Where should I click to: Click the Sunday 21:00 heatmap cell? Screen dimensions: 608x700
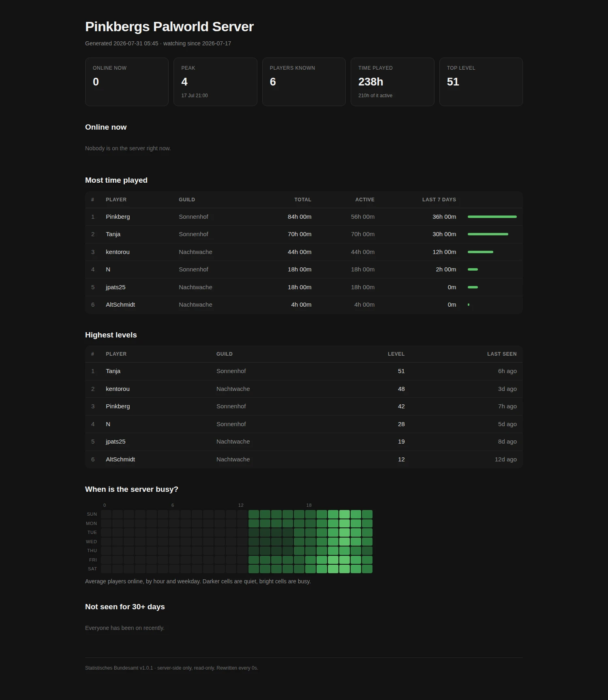pyautogui.click(x=345, y=514)
